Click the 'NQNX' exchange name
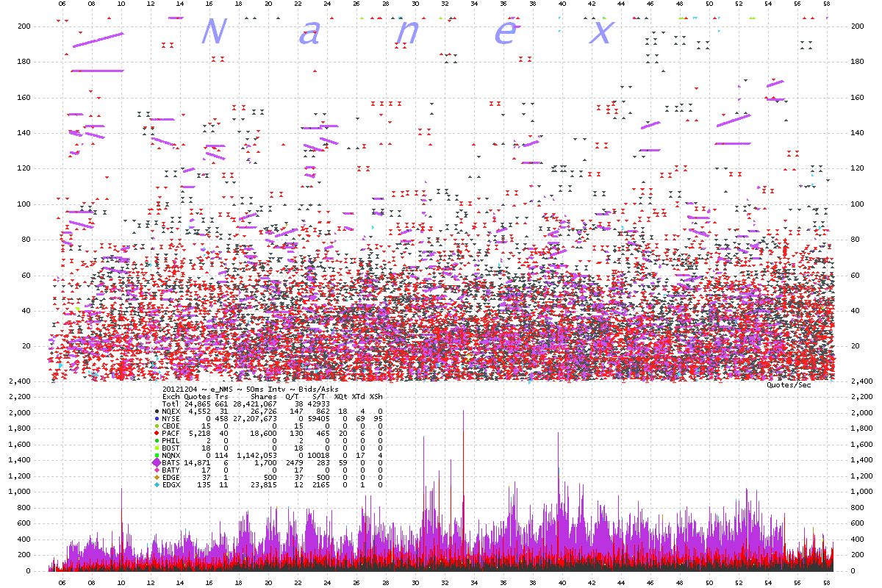 click(171, 456)
